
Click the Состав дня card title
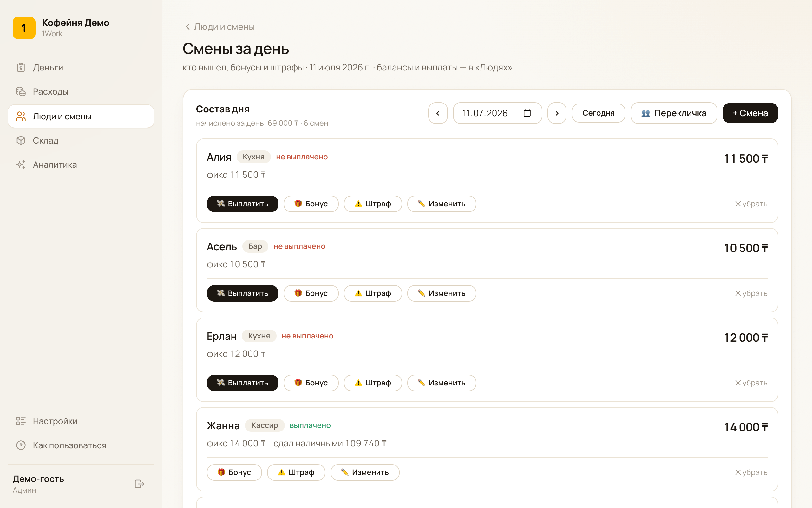coord(222,109)
